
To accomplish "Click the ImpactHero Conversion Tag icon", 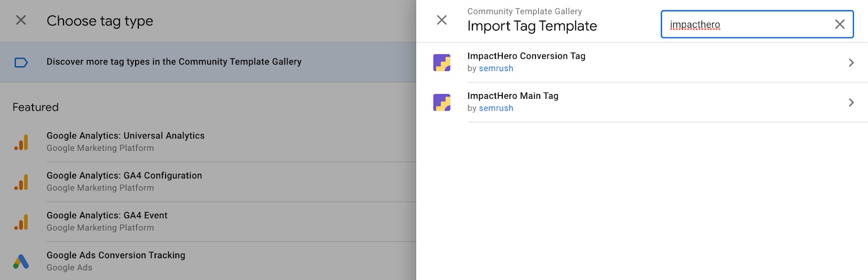I will 442,62.
